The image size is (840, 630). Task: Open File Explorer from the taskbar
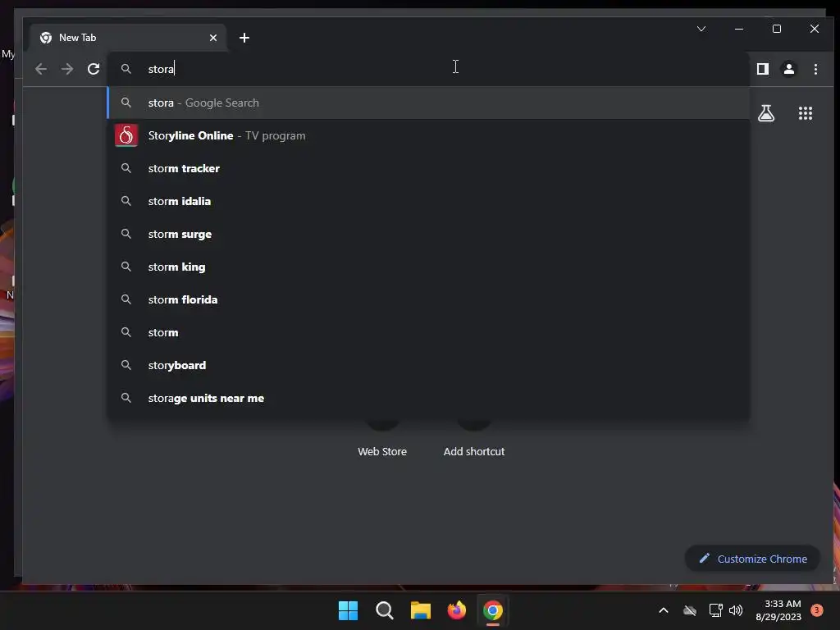click(421, 610)
